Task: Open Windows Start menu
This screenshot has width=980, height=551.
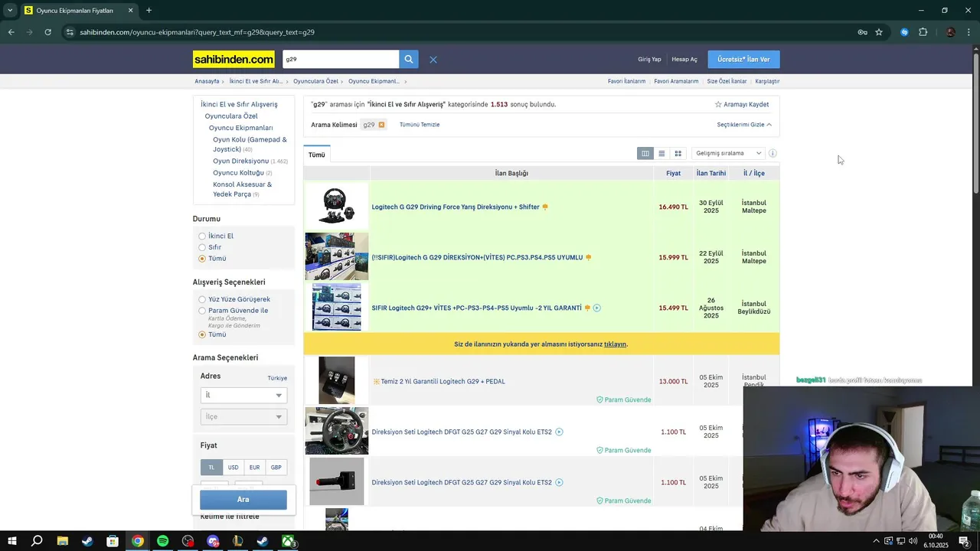Action: (12, 541)
